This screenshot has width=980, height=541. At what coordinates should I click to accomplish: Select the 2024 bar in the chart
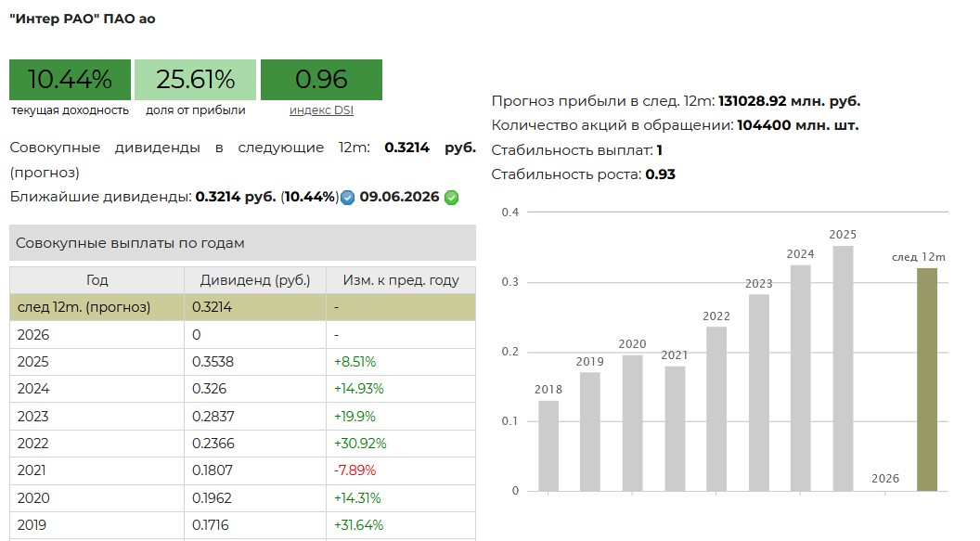click(x=800, y=378)
